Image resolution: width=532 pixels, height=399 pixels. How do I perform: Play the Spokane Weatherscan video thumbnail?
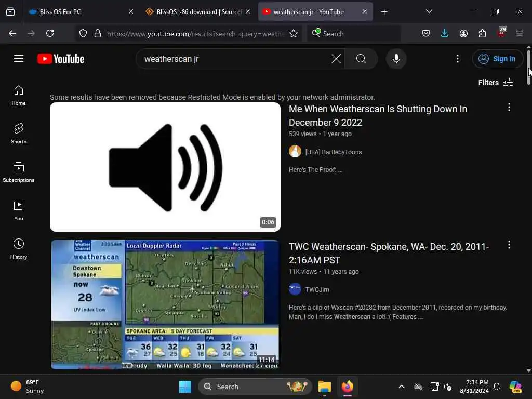pyautogui.click(x=165, y=304)
